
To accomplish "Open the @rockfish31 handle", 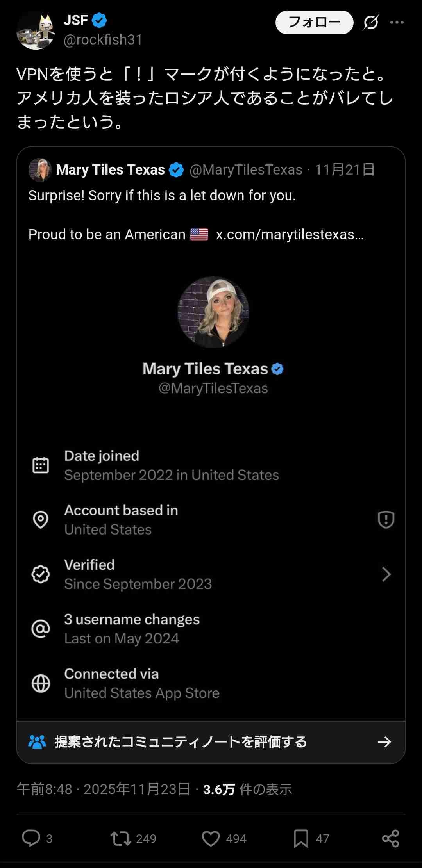I will click(103, 40).
